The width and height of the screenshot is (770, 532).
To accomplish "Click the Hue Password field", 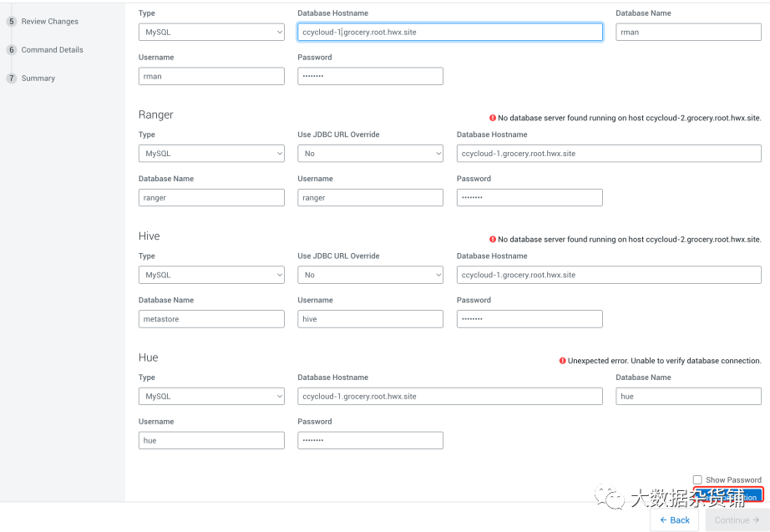I will point(370,440).
